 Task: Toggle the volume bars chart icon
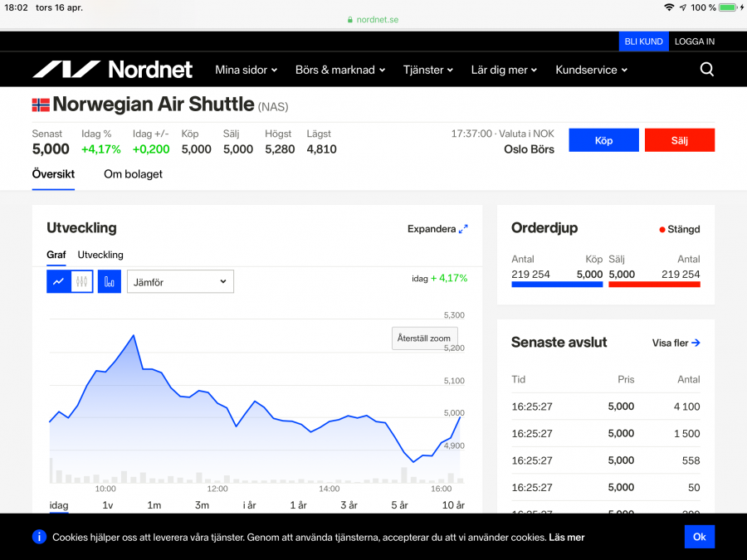(110, 282)
